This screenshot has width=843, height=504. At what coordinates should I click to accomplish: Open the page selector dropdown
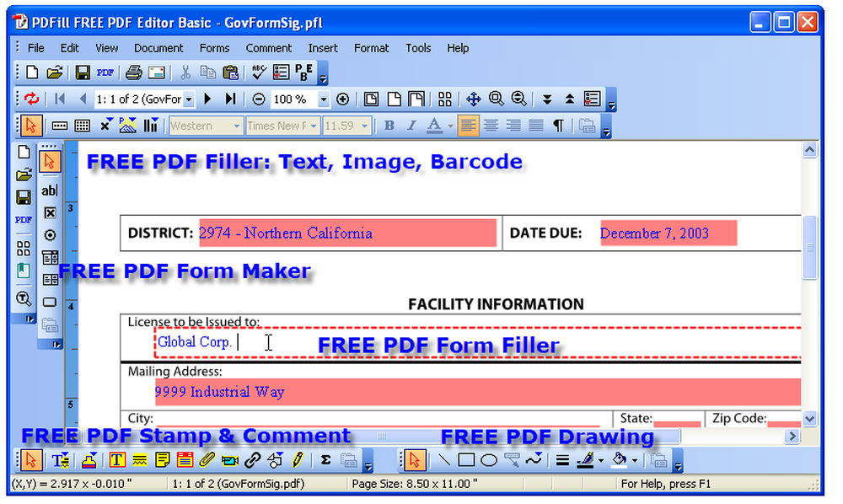(x=189, y=99)
